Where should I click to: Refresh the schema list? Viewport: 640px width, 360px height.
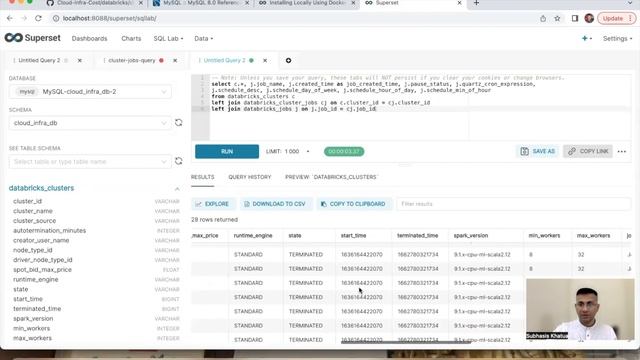[x=179, y=123]
